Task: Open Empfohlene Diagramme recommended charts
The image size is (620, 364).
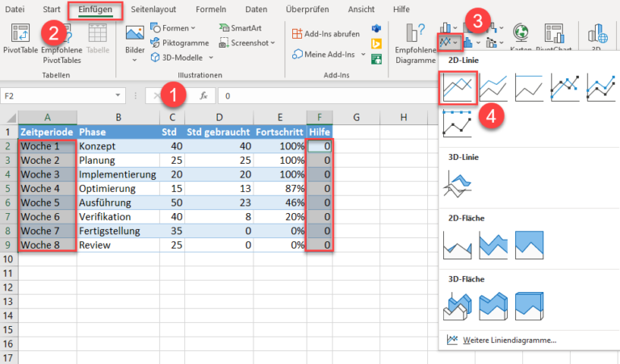Action: pos(416,44)
